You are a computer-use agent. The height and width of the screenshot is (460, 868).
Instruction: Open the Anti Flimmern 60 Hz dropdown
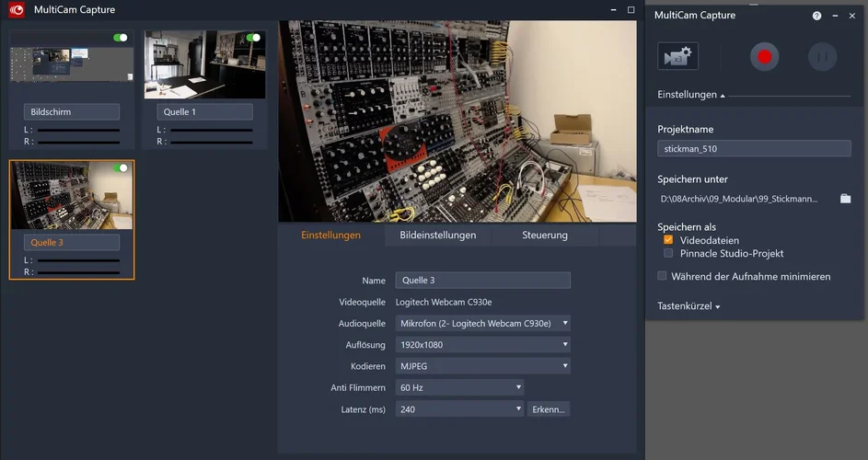(459, 387)
